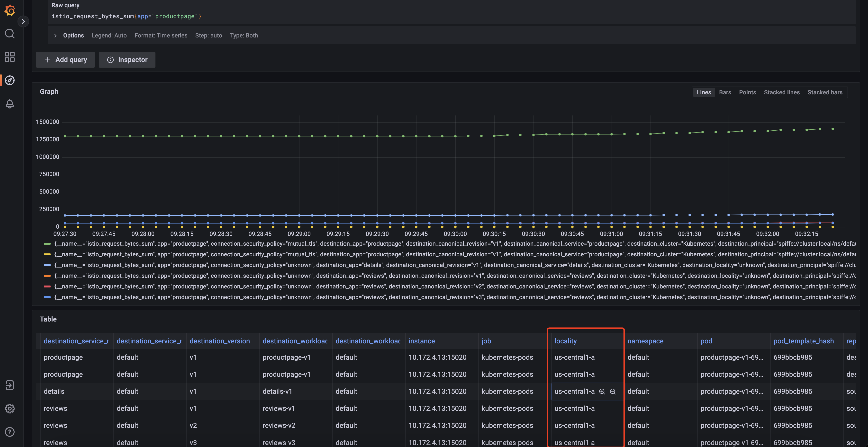Viewport: 868px width, 447px height.
Task: Click the Grafana logo at top left
Action: (10, 10)
